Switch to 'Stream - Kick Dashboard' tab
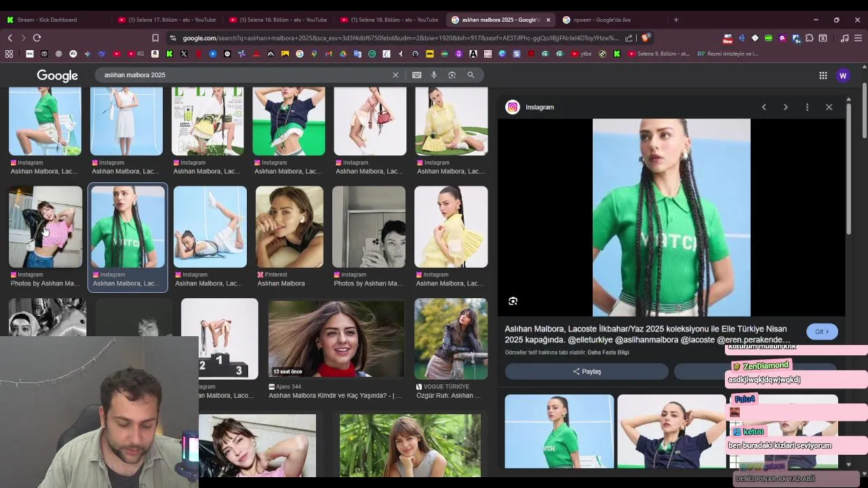The image size is (868, 488). click(46, 20)
